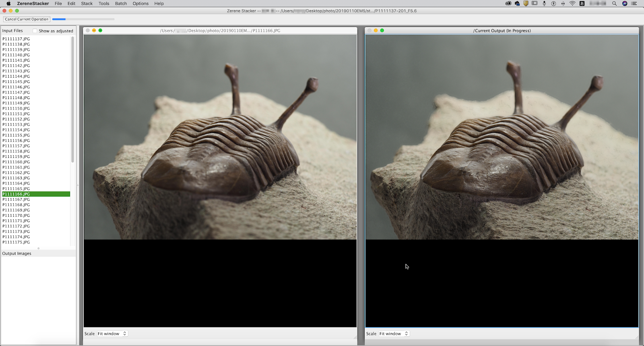Click the Japanese input source icon
The height and width of the screenshot is (346, 644).
tap(582, 3)
